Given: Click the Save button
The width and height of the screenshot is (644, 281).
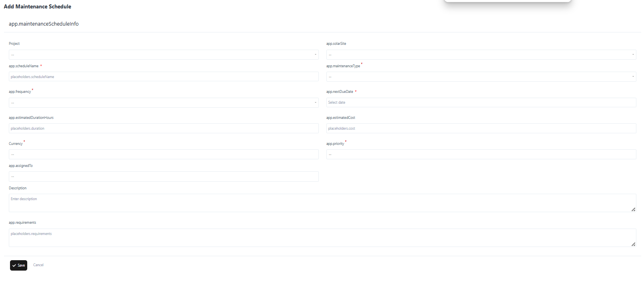Looking at the screenshot, I should coord(18,265).
